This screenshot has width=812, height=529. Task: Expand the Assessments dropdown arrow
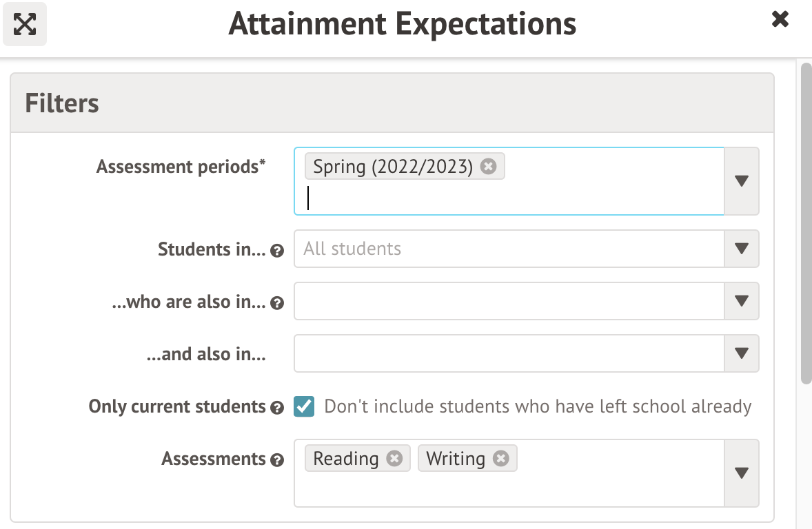point(742,473)
